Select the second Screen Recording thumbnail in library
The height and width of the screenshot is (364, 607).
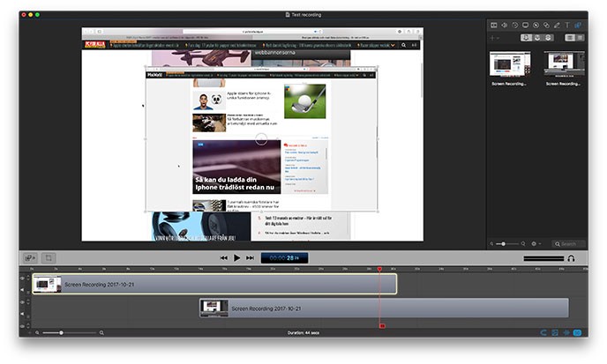click(564, 64)
